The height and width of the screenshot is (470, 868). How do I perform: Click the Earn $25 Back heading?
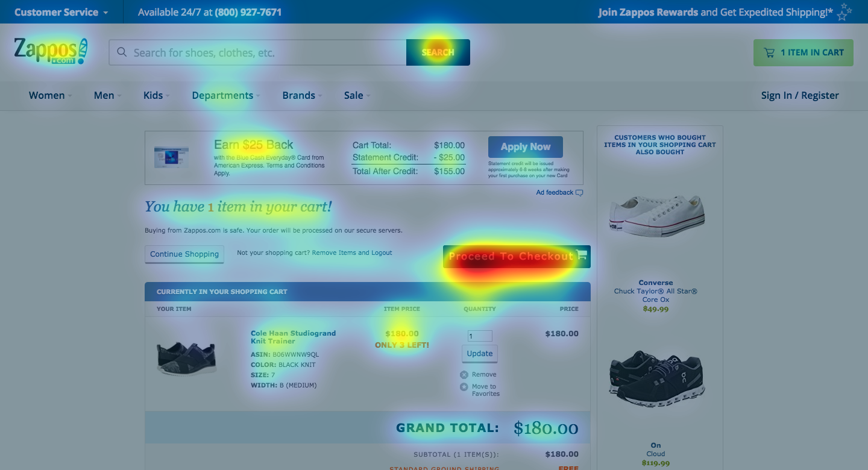click(254, 145)
